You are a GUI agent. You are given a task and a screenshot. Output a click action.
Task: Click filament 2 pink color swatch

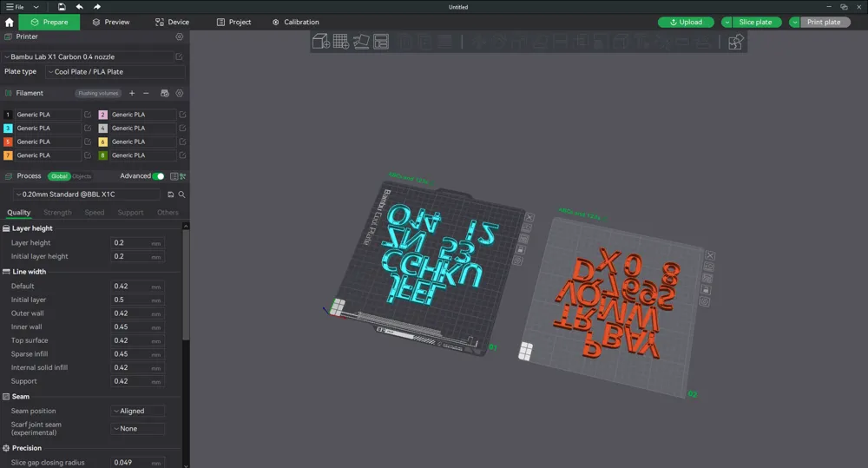pos(103,115)
